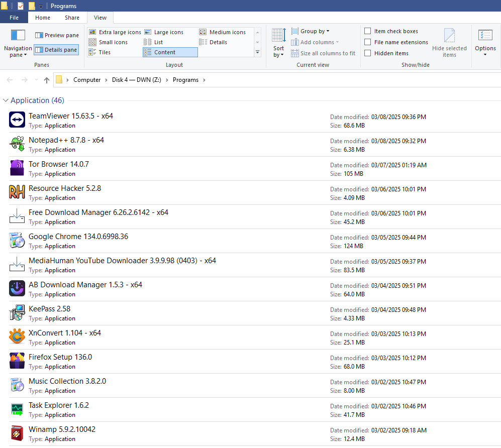Viewport: 501px width, 448px height.
Task: Select the Task Explorer icon
Action: click(x=17, y=409)
